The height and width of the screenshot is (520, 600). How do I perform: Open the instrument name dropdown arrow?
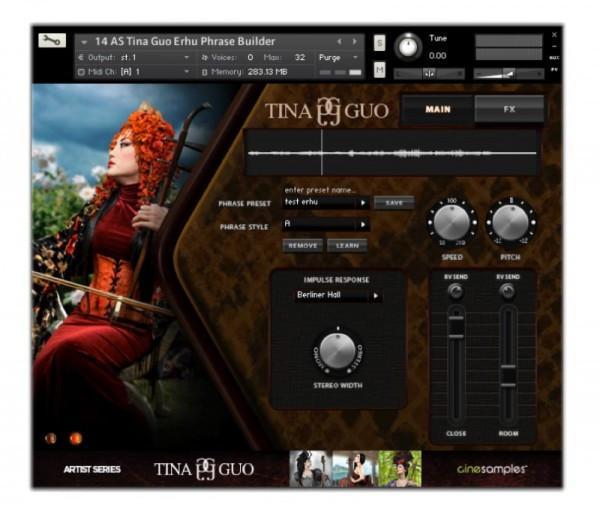pyautogui.click(x=85, y=42)
